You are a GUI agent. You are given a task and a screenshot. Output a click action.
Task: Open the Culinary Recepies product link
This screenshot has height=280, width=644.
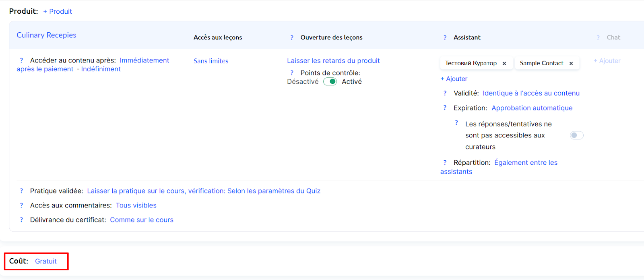46,35
